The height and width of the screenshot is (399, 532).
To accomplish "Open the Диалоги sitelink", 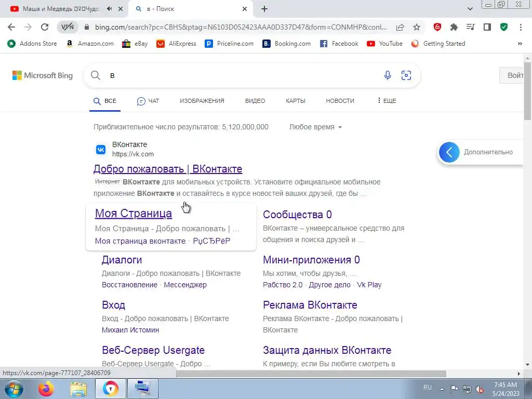I will pos(122,260).
